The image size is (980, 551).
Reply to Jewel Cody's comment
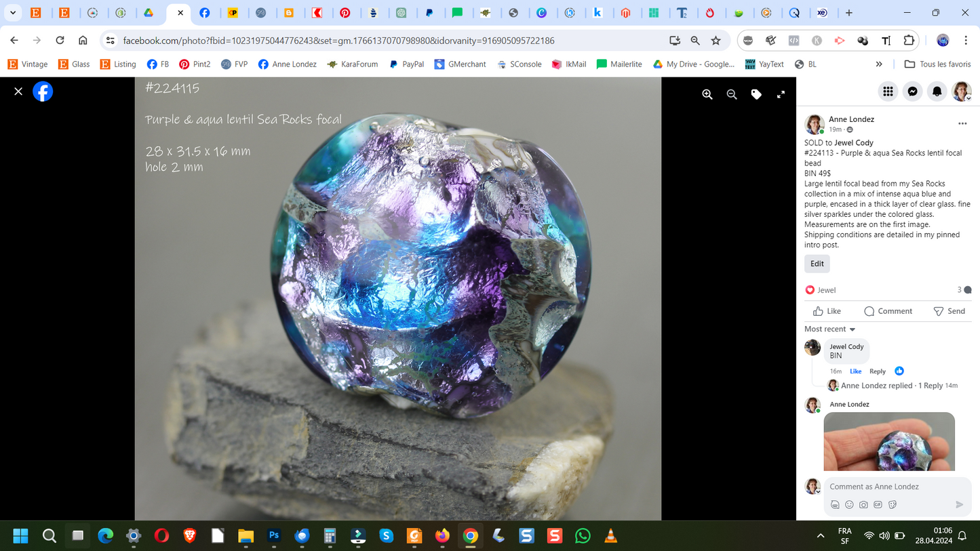click(x=878, y=371)
